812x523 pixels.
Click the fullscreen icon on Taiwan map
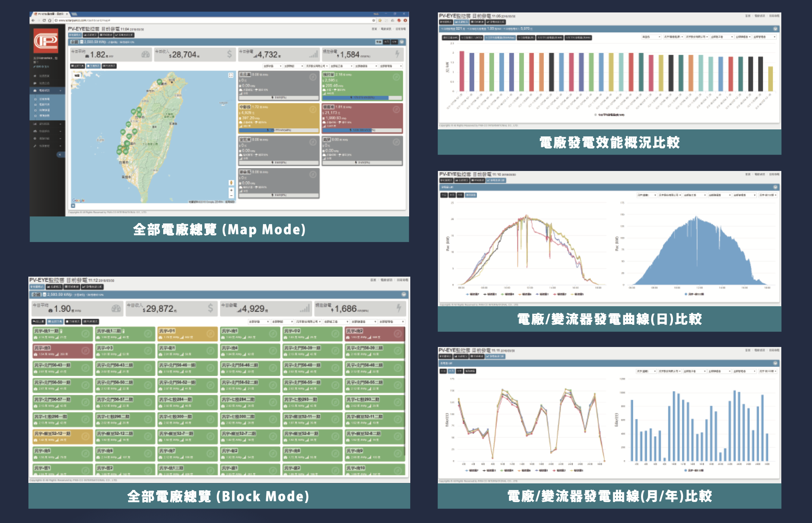pos(231,75)
